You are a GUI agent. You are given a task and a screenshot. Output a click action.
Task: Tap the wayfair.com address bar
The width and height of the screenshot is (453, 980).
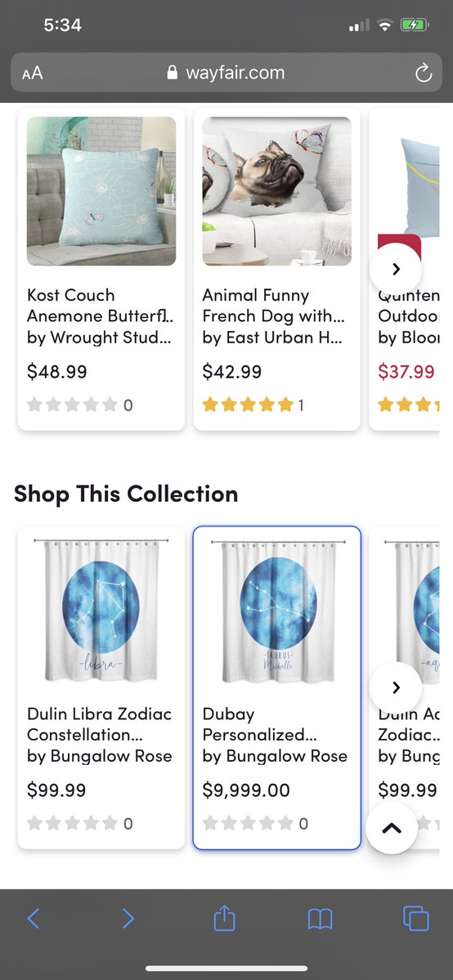click(x=226, y=73)
